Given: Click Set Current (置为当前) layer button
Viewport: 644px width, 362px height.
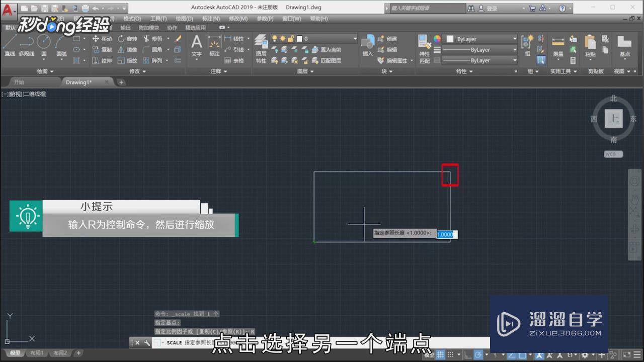Looking at the screenshot, I should [x=327, y=50].
